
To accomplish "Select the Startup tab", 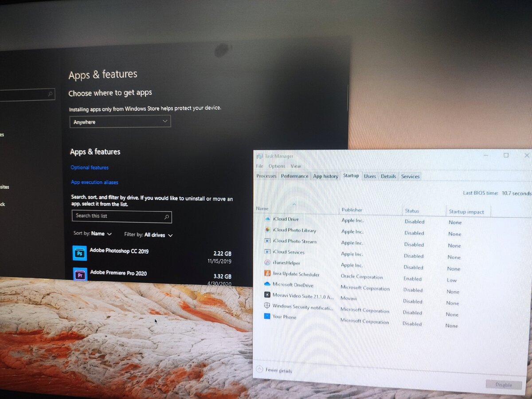I will click(351, 176).
